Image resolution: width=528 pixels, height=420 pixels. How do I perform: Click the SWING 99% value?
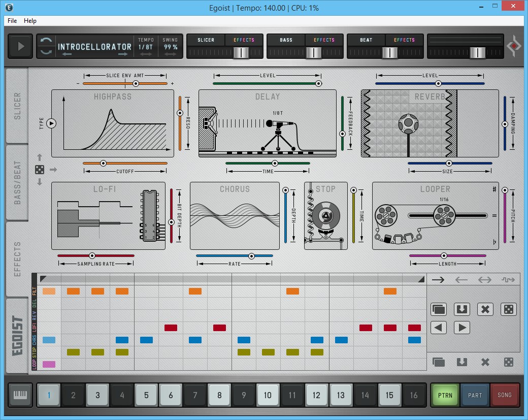point(171,48)
